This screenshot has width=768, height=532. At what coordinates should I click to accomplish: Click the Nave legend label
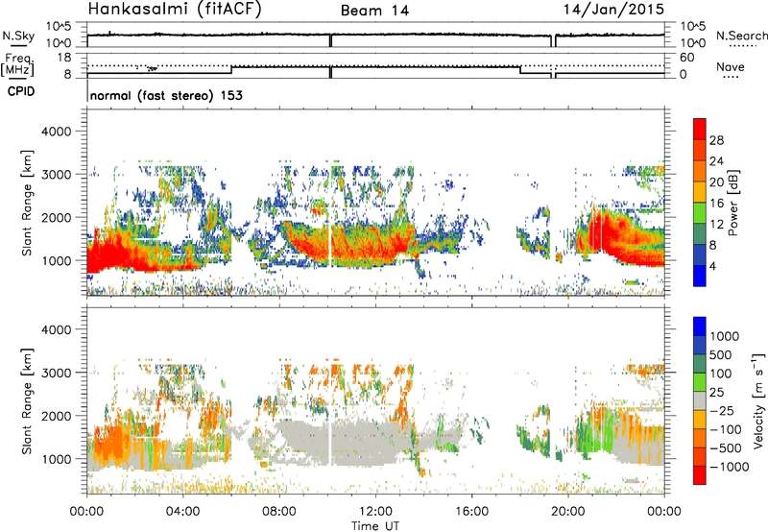(730, 66)
